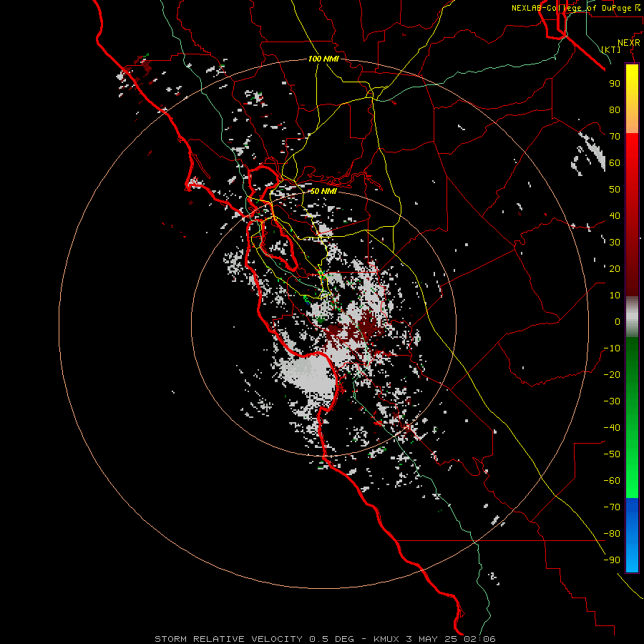Screen dimensions: 644x644
Task: Click the 20 value on the velocity scale
Action: pyautogui.click(x=615, y=268)
